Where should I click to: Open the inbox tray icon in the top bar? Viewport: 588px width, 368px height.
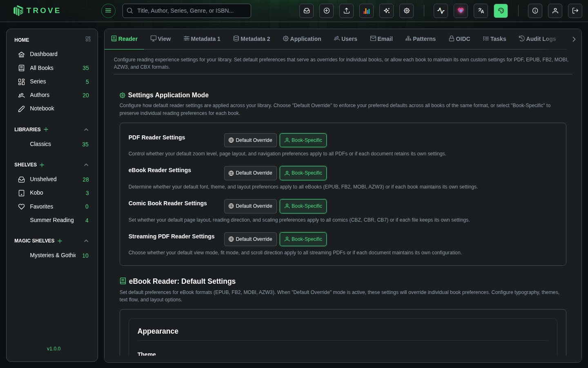(x=307, y=11)
